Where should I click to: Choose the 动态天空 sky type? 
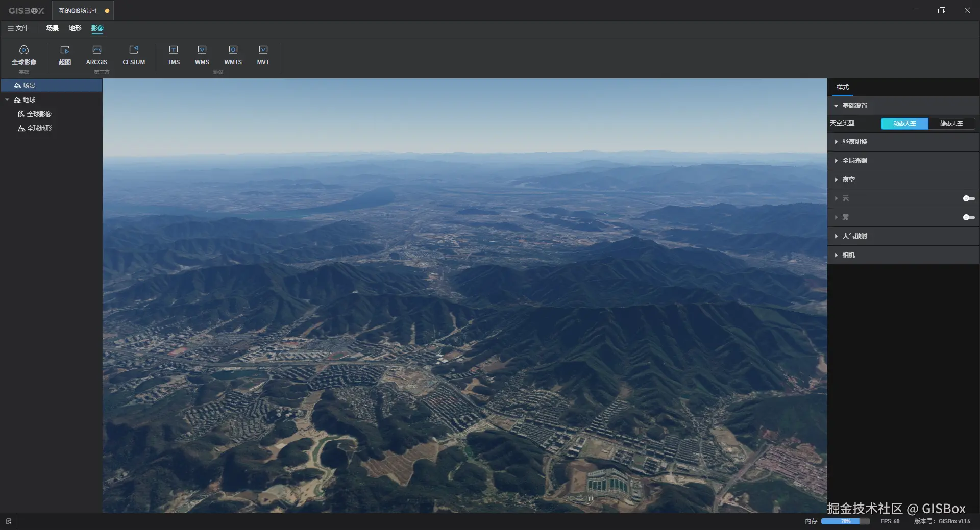(904, 123)
